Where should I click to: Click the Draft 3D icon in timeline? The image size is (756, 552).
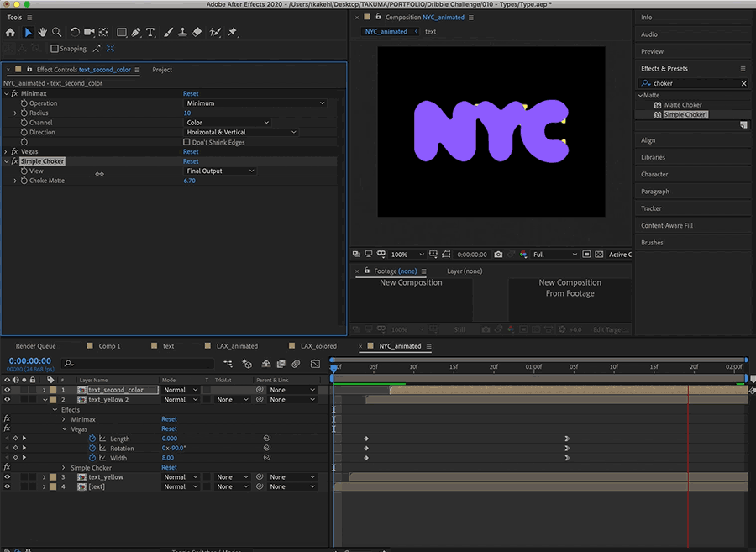tap(247, 364)
